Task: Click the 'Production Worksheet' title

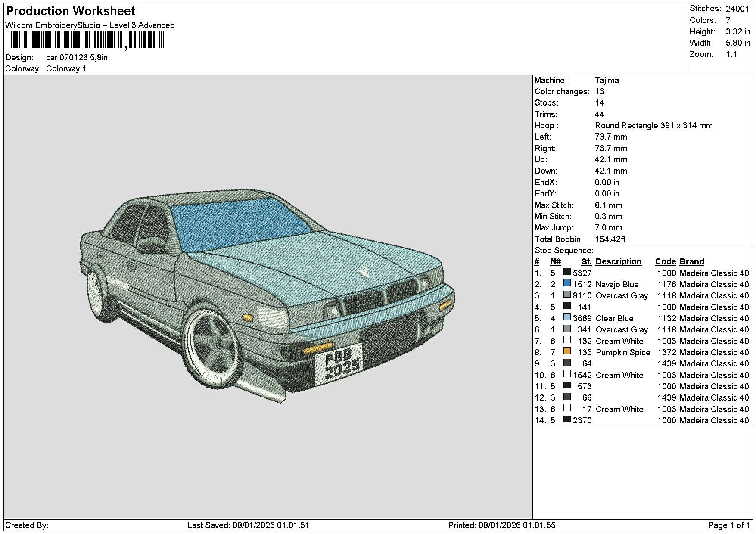Action: [x=71, y=11]
